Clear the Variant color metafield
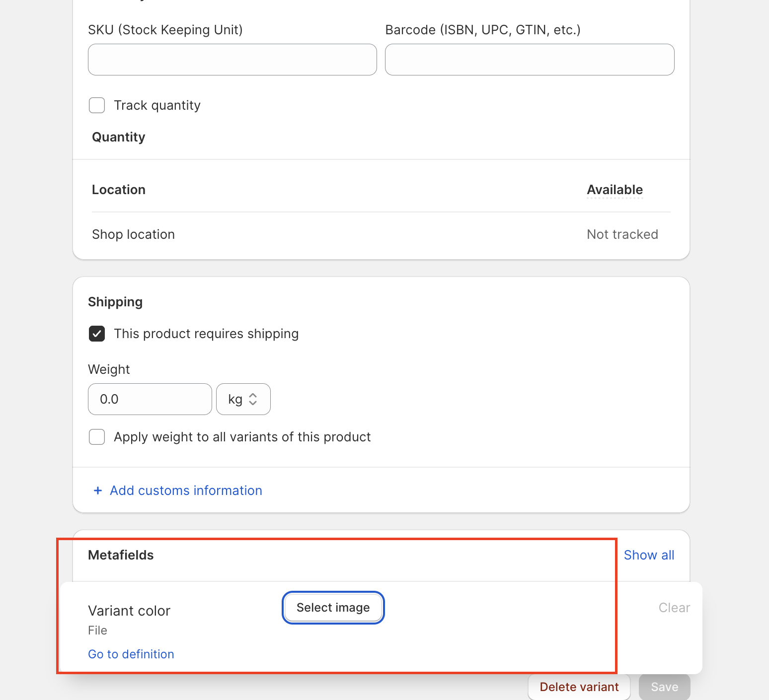The height and width of the screenshot is (700, 769). (674, 608)
